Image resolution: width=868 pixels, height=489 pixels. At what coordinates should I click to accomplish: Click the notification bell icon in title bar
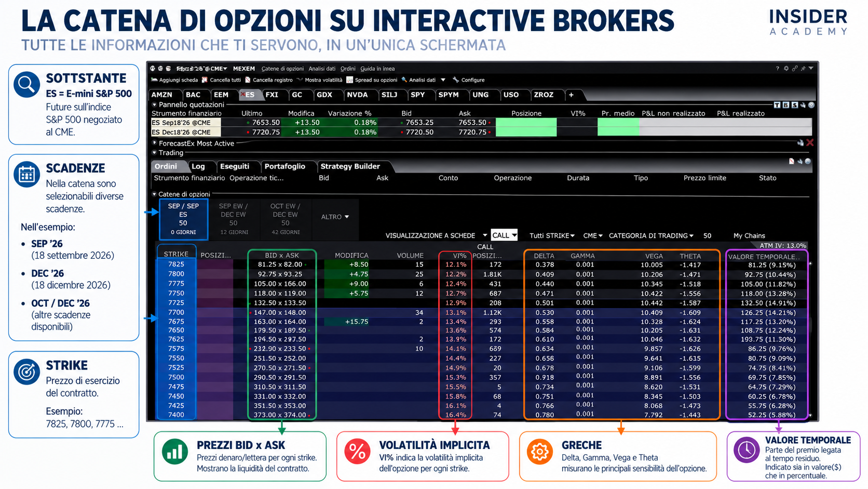tap(786, 69)
